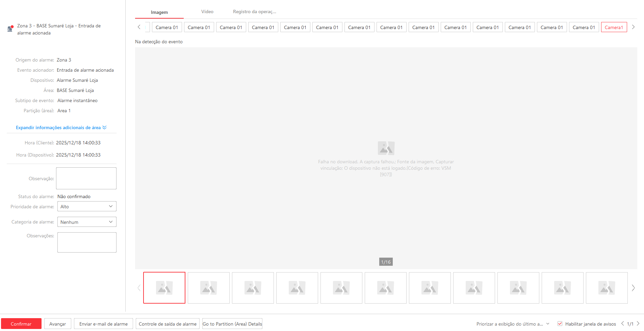Click the broken image placeholder in preview
The width and height of the screenshot is (644, 331).
point(386,148)
